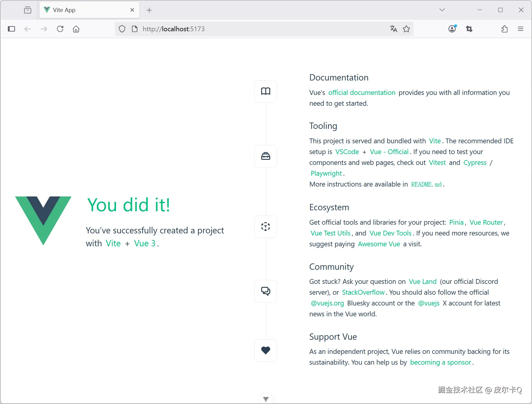
Task: Toggle the sidebar panel icon
Action: tap(11, 29)
